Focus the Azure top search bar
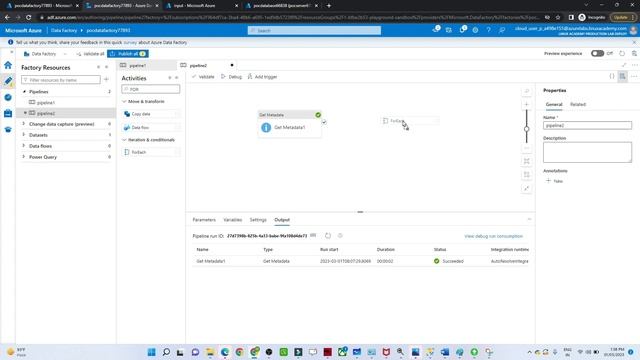This screenshot has width=640, height=360. (314, 30)
